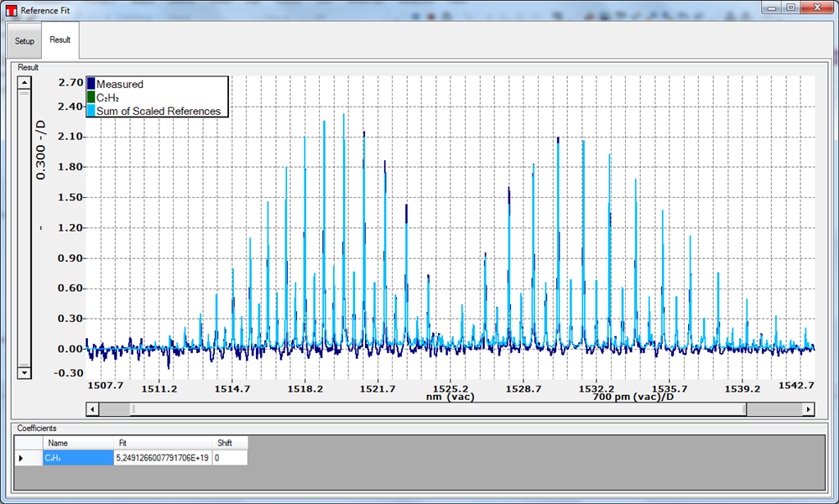Click the Sum of Scaled References label
Viewport: 839px width, 504px height.
(x=159, y=111)
